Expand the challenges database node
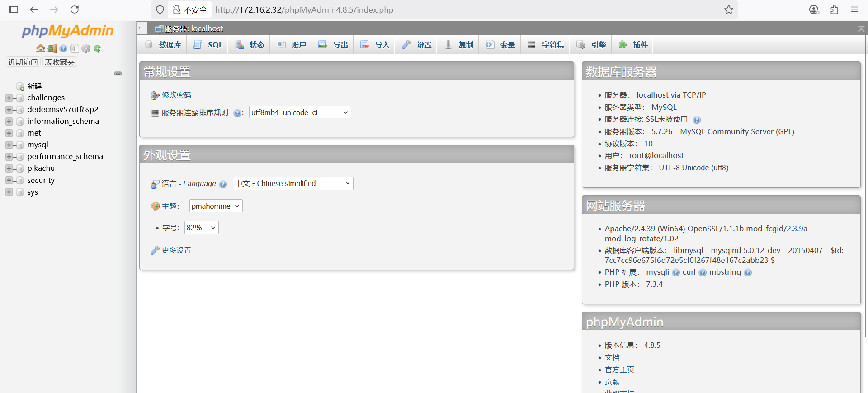Screen dimensions: 868x393 [x=9, y=98]
